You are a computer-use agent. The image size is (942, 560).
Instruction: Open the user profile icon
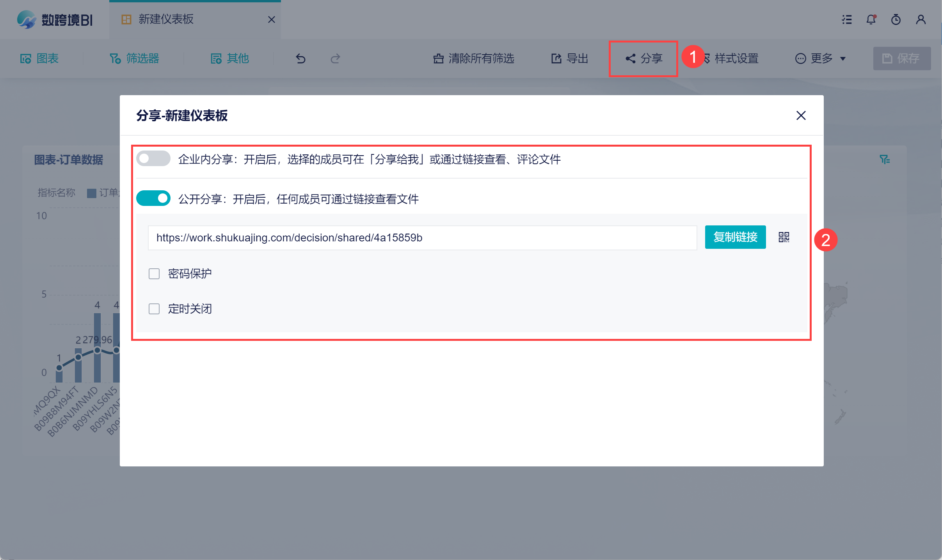click(x=921, y=19)
